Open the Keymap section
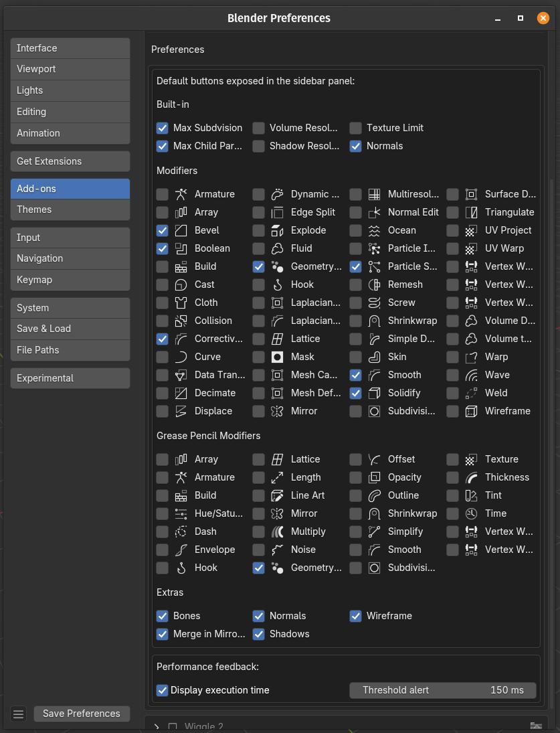 [x=70, y=280]
